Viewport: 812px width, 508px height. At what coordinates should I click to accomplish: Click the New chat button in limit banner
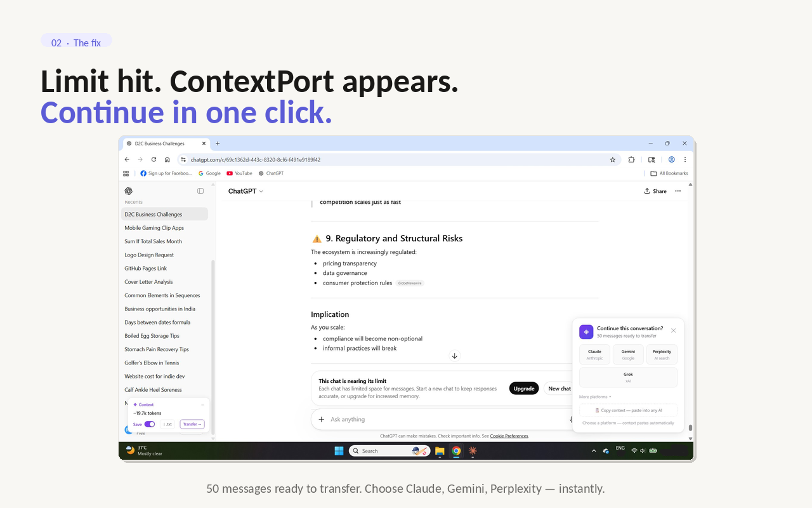[559, 389]
